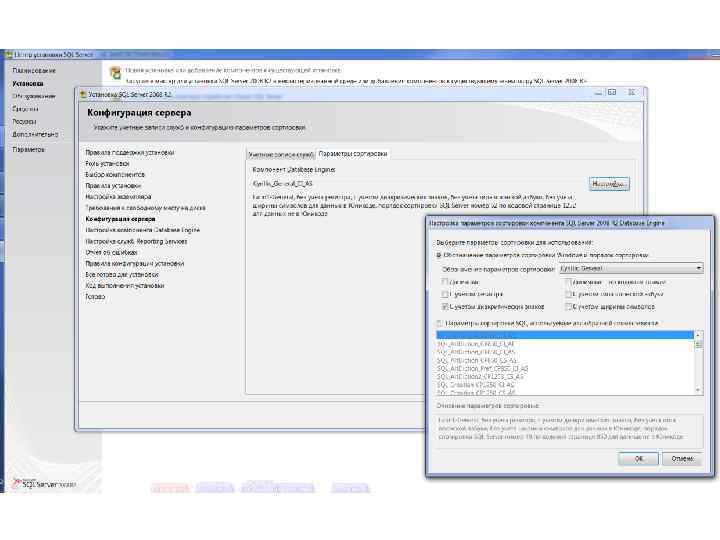Image resolution: width=720 pixels, height=540 pixels.
Task: Click Готово step in setup list
Action: (95, 297)
